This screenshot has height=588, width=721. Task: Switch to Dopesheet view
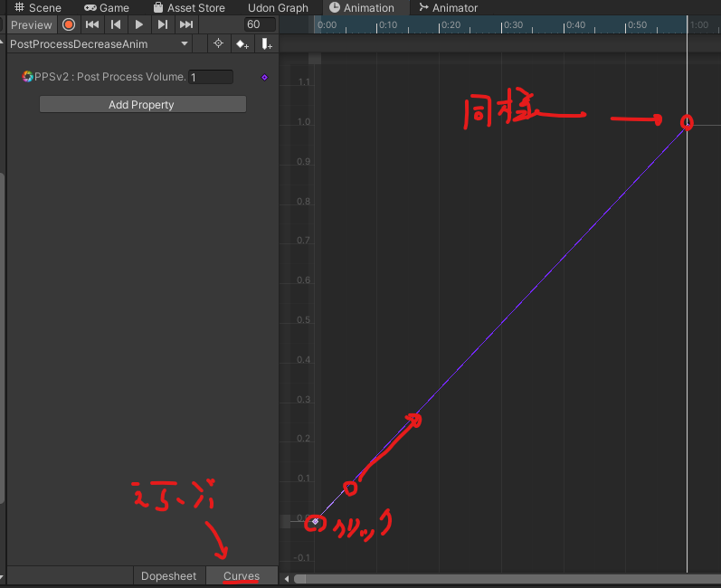pyautogui.click(x=169, y=575)
